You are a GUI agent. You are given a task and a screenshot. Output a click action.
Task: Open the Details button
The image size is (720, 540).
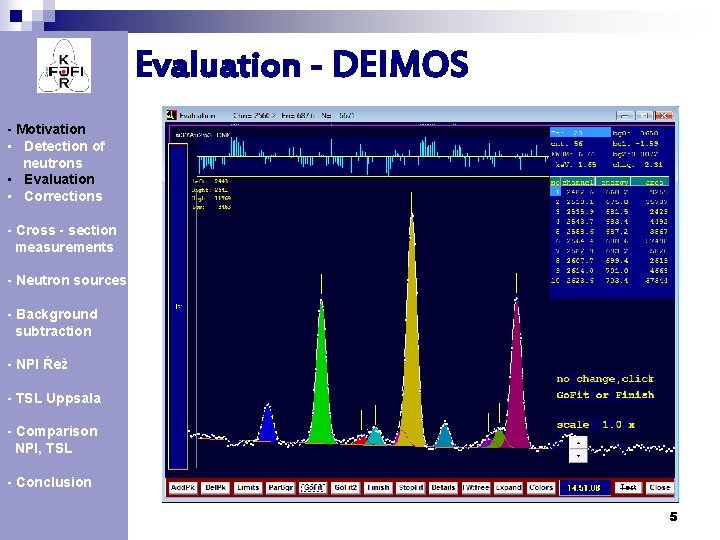pyautogui.click(x=443, y=488)
